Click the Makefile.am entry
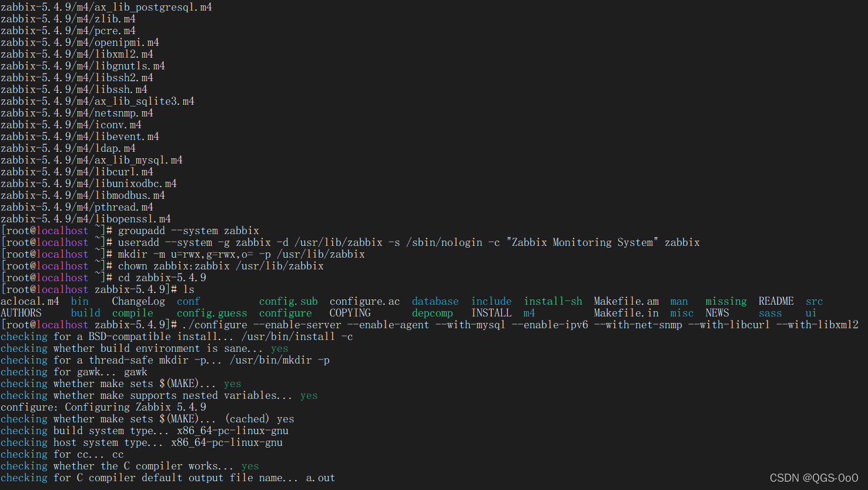Viewport: 868px width, 490px height. (x=626, y=301)
